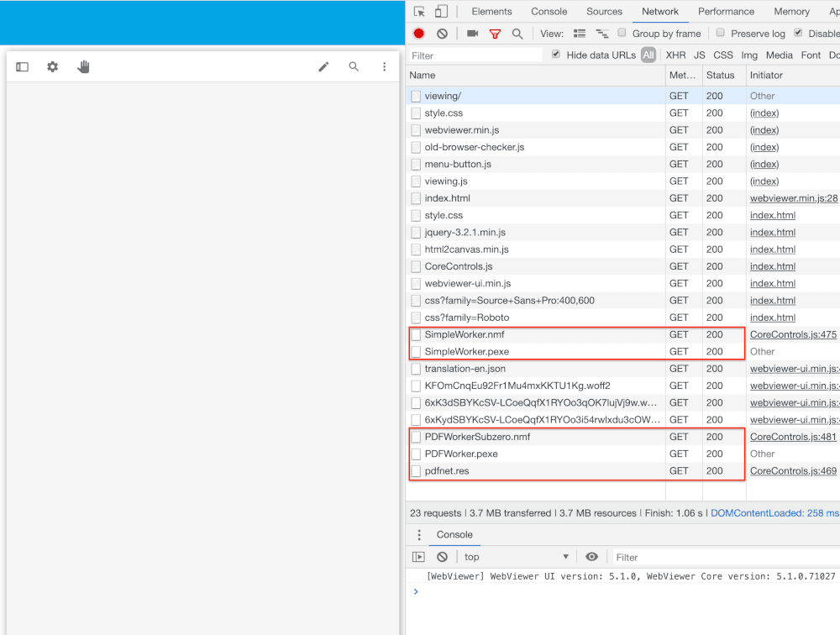Screen dimensions: 840x635
Task: Toggle the left sidebar panel icon
Action: point(23,67)
